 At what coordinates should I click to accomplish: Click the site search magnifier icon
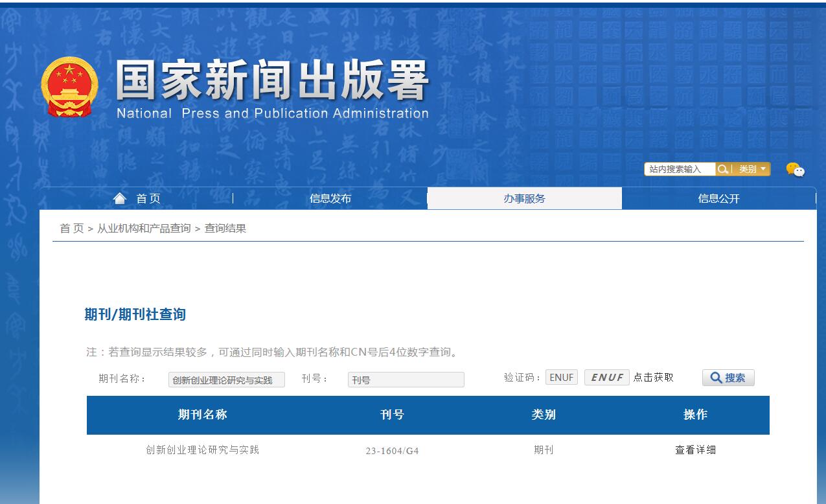(722, 169)
